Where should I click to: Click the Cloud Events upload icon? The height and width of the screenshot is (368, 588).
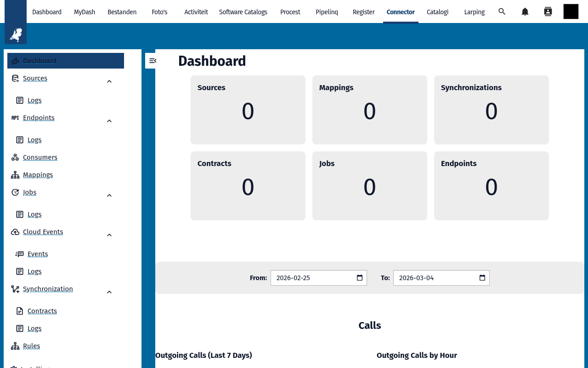(15, 232)
